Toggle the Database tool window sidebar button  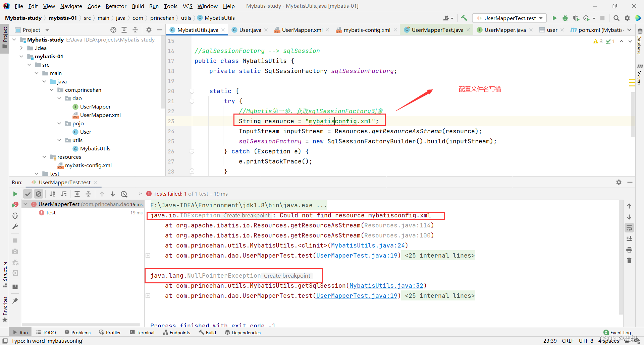click(x=639, y=42)
